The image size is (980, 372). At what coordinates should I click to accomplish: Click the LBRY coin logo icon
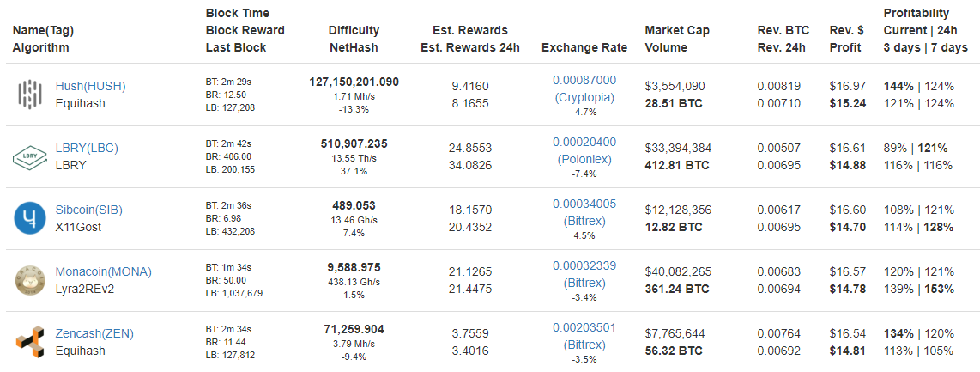point(30,156)
